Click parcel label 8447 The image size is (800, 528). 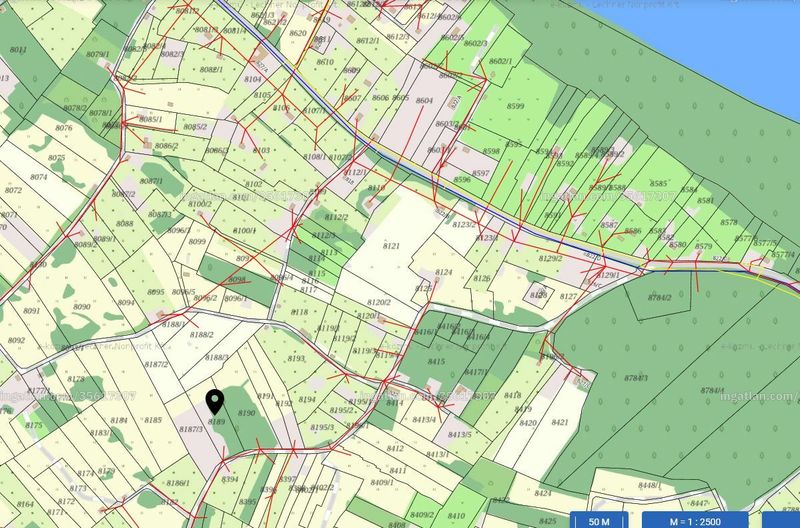click(x=699, y=504)
